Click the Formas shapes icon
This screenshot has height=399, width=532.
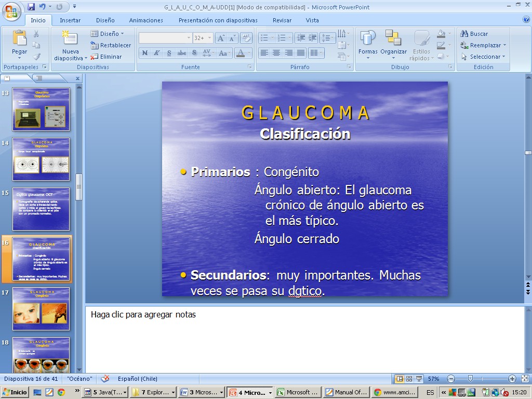[368, 43]
